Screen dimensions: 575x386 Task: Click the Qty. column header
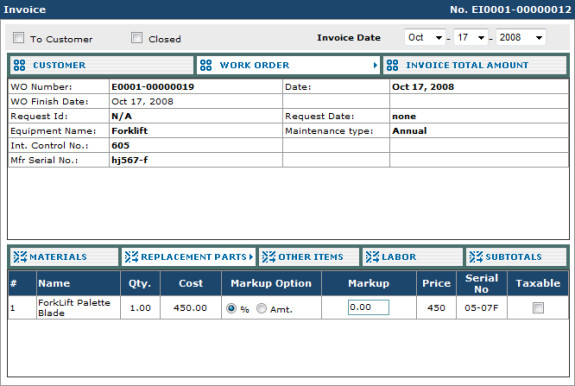[x=140, y=283]
